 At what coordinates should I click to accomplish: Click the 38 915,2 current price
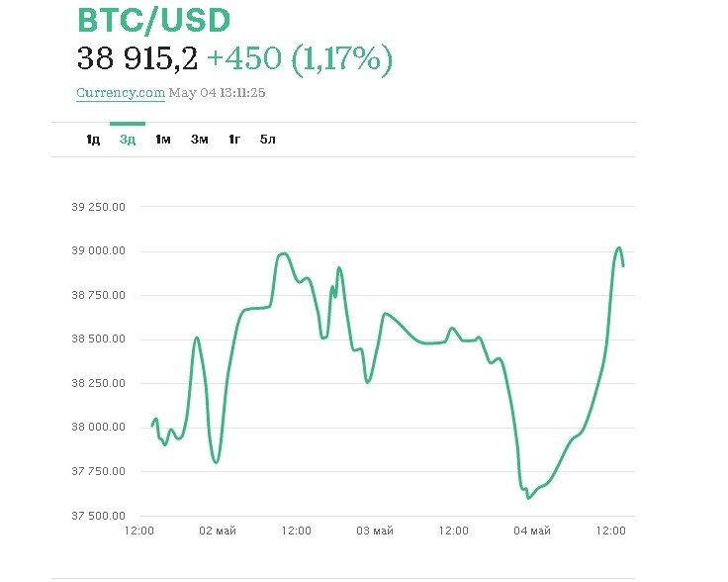(137, 59)
